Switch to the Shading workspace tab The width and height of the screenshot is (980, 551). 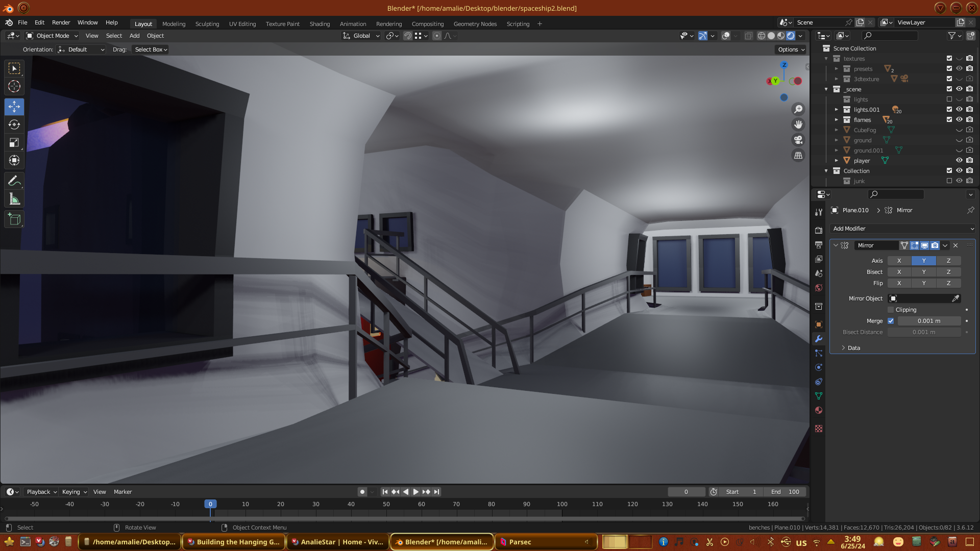coord(320,24)
